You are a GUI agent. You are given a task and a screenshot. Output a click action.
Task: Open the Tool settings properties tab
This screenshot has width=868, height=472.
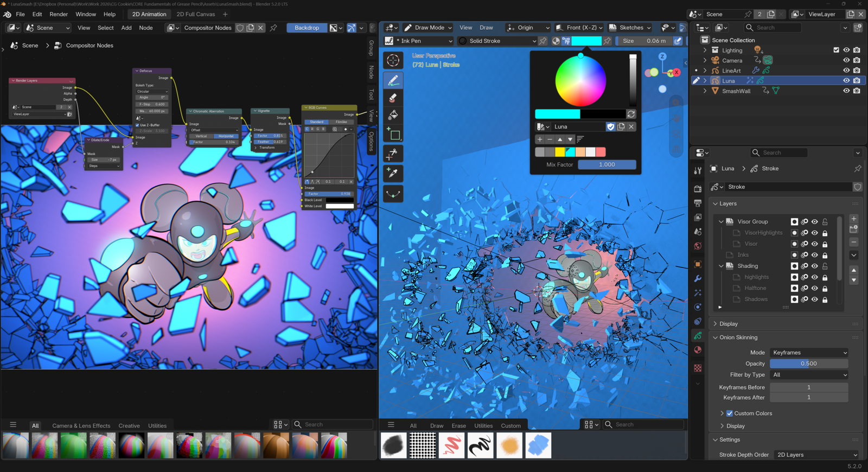[x=698, y=170]
